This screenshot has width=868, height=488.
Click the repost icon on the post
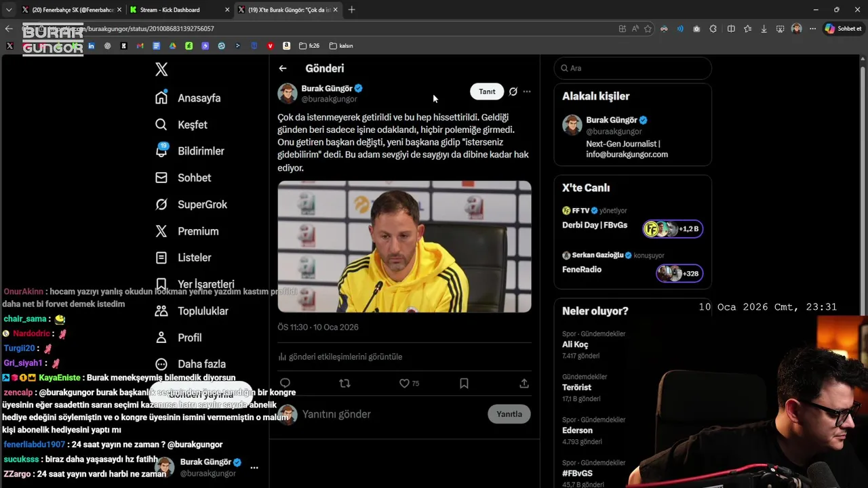[344, 384]
